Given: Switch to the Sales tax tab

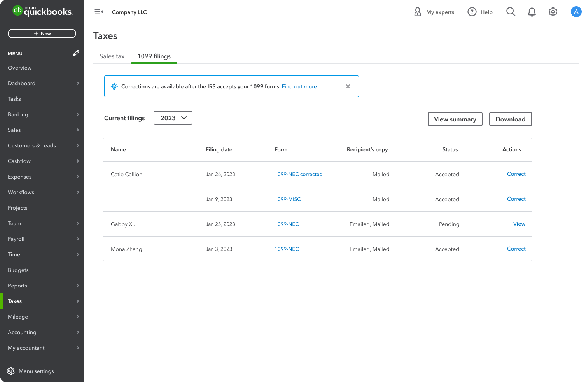Looking at the screenshot, I should pyautogui.click(x=112, y=56).
